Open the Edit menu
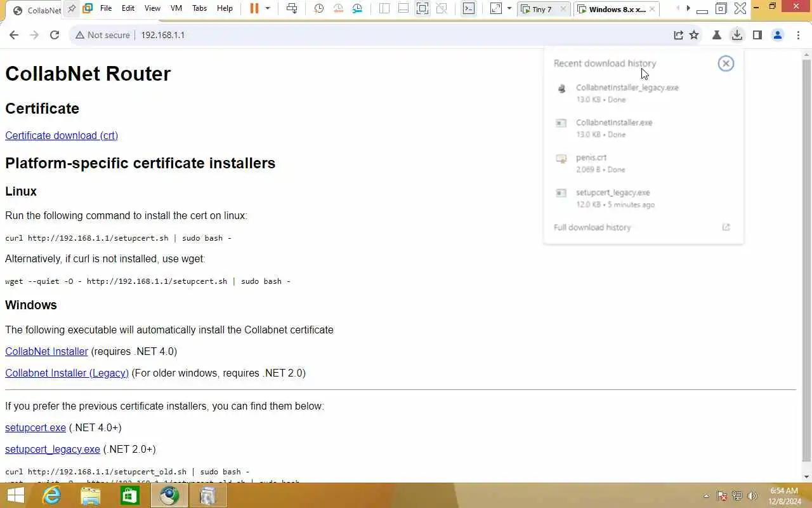The width and height of the screenshot is (812, 508). coord(128,8)
